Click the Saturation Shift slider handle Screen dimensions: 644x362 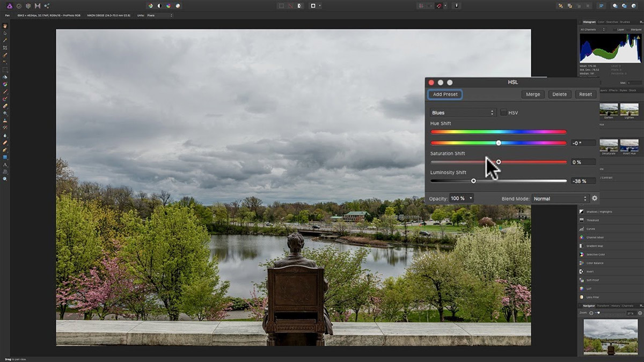click(x=499, y=161)
